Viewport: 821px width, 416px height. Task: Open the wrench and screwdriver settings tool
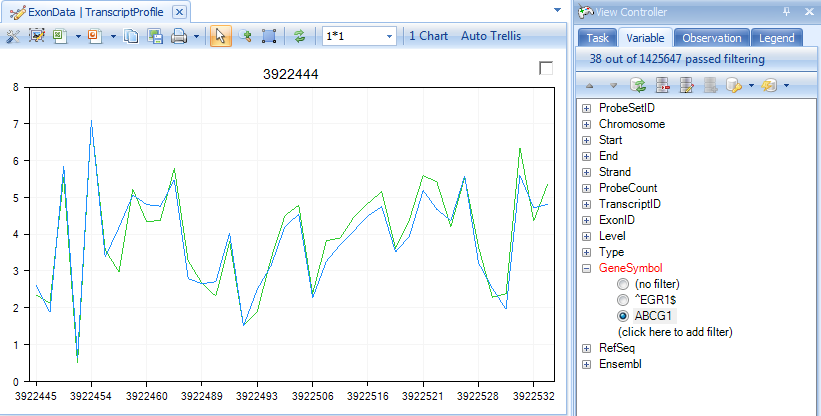point(13,36)
